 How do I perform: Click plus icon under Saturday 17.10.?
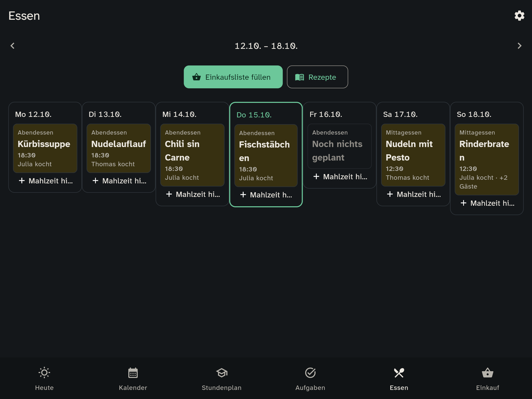pos(390,194)
